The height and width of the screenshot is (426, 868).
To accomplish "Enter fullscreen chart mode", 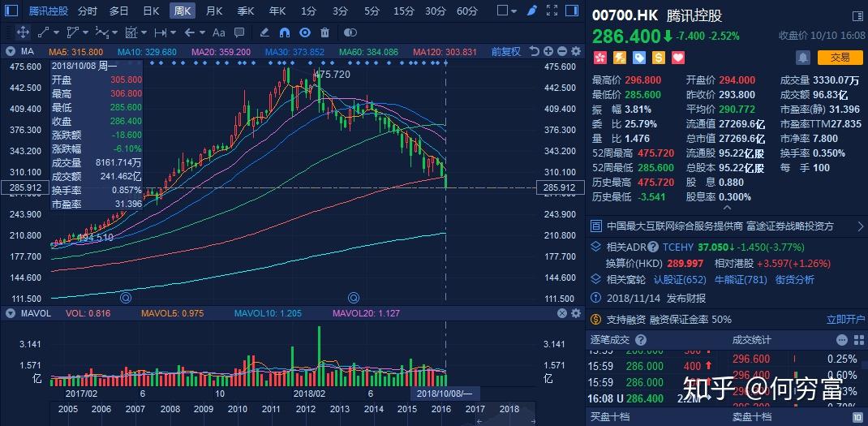I will coord(552,11).
